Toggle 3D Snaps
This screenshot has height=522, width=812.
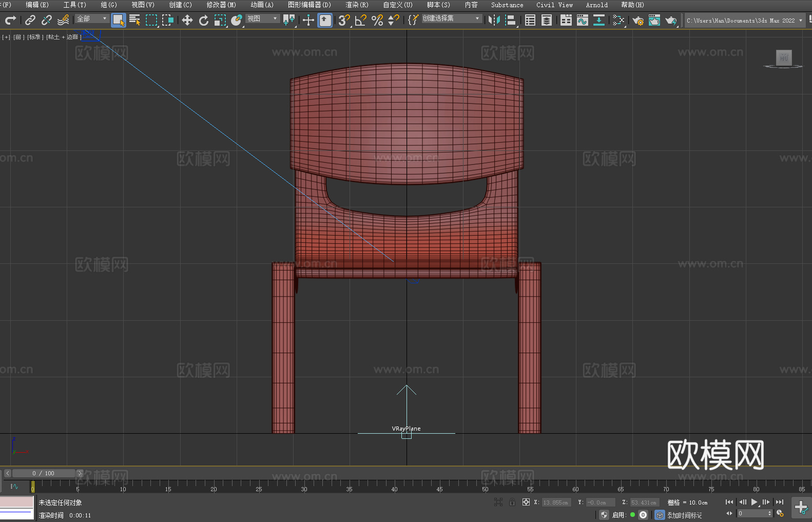[344, 20]
